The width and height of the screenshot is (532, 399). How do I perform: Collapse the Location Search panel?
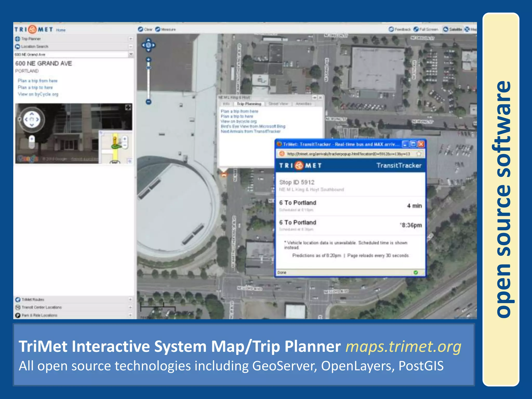(131, 46)
